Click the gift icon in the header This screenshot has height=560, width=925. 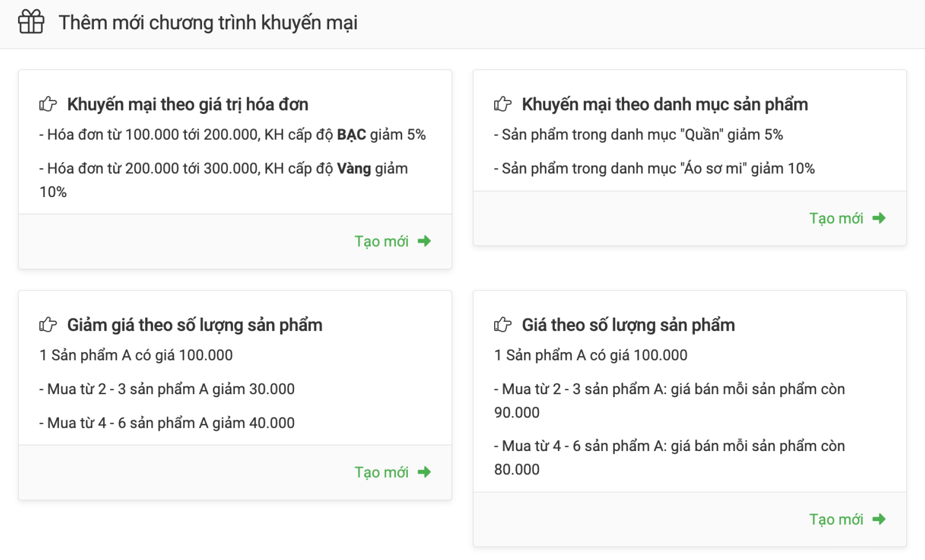point(31,22)
